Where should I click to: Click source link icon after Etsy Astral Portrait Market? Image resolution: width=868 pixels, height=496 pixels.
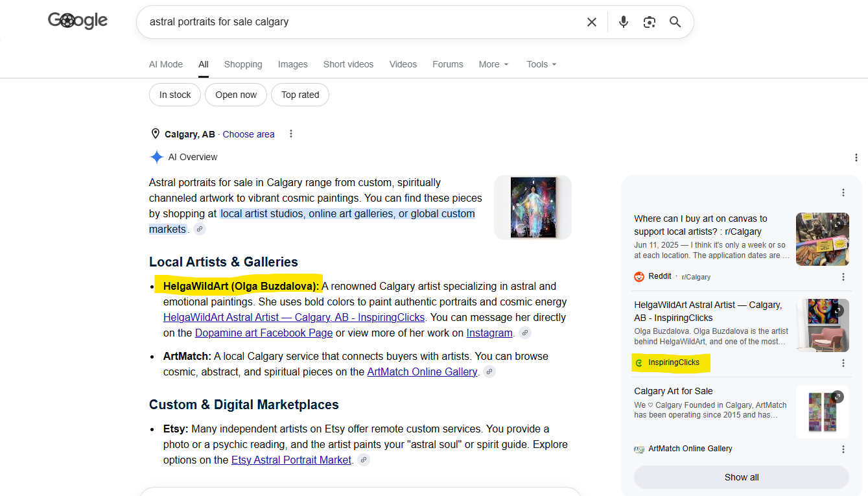[x=364, y=460]
